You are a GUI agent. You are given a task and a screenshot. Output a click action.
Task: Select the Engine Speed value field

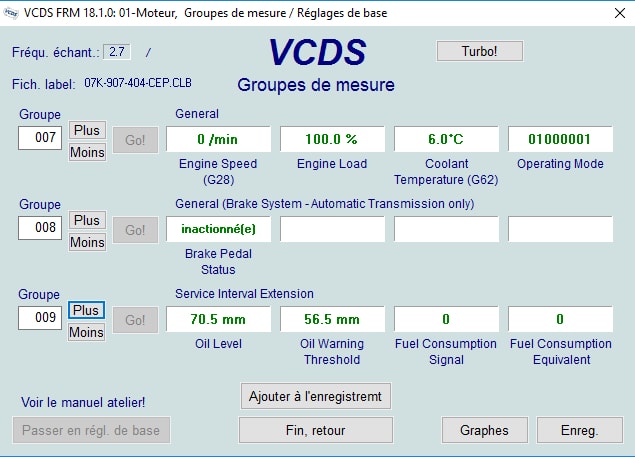tap(218, 139)
